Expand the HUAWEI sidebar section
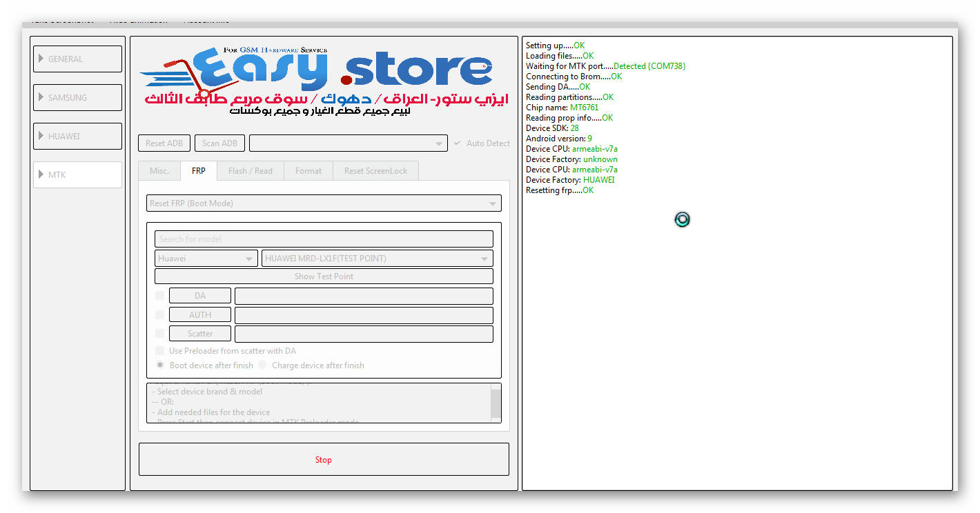 click(77, 136)
